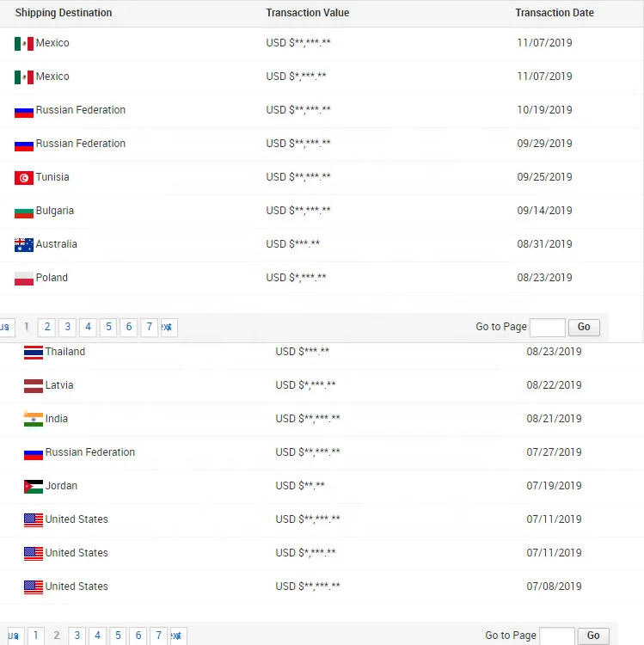
Task: Sort by the Shipping Destination column header
Action: tap(64, 13)
